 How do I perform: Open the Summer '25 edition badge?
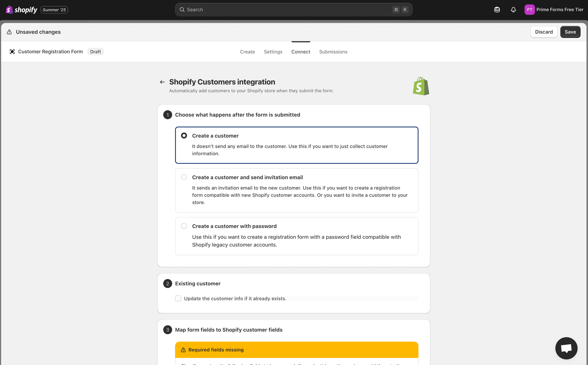coord(54,10)
